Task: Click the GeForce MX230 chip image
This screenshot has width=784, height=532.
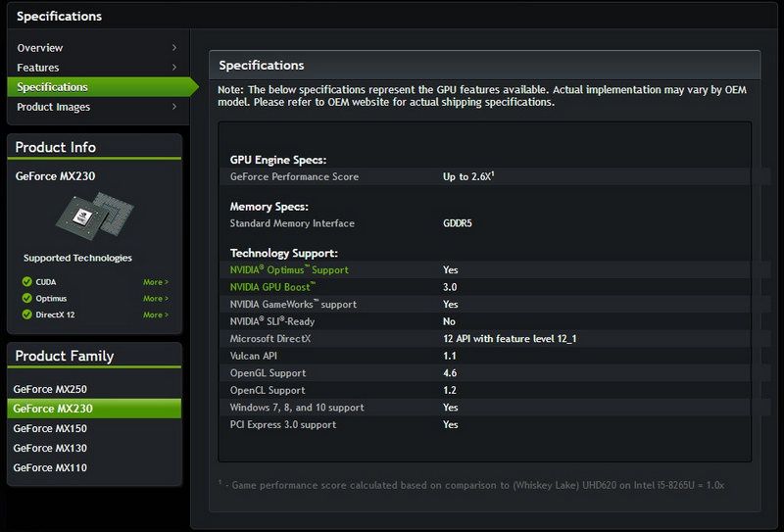Action: [x=94, y=217]
